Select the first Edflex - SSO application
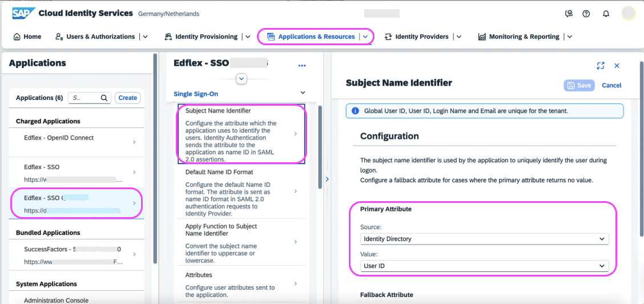644x304 pixels. 77,172
